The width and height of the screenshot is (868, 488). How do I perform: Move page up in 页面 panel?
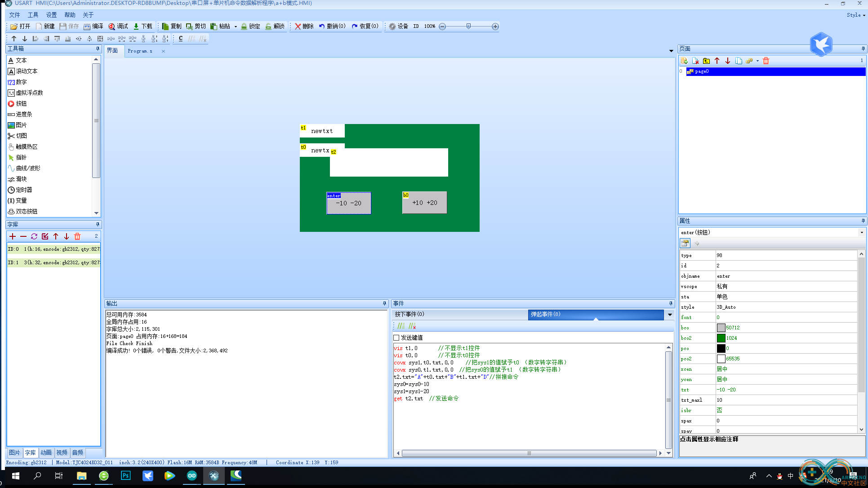pos(717,61)
